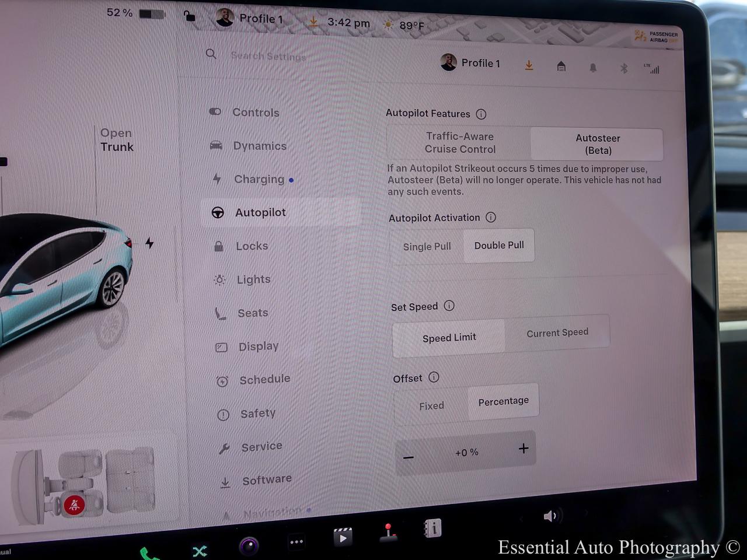
Task: Open the Bluetooth settings icon
Action: [x=624, y=68]
